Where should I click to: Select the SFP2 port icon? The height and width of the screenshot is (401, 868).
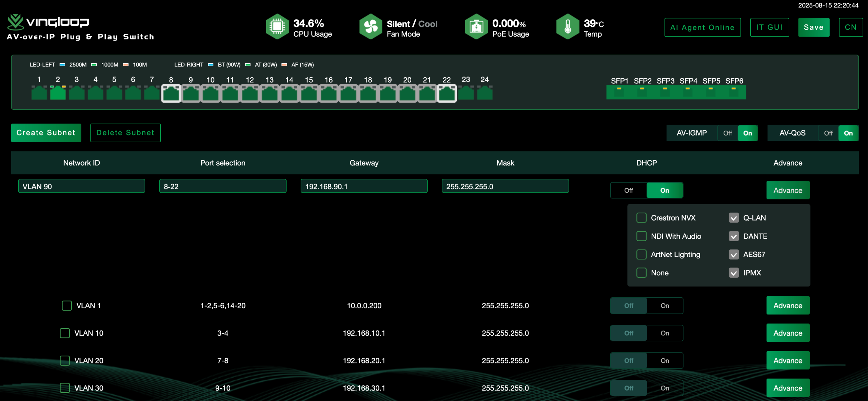pyautogui.click(x=642, y=92)
